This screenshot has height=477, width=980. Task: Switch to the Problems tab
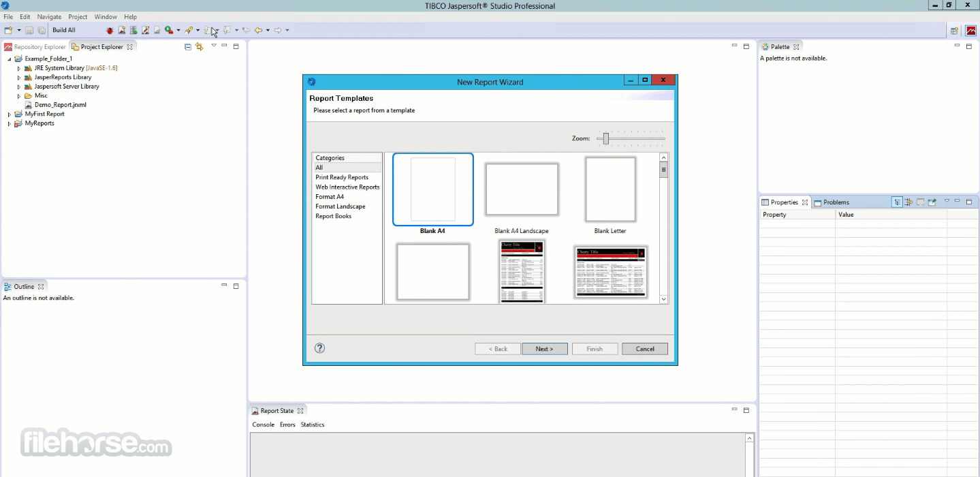pos(832,202)
